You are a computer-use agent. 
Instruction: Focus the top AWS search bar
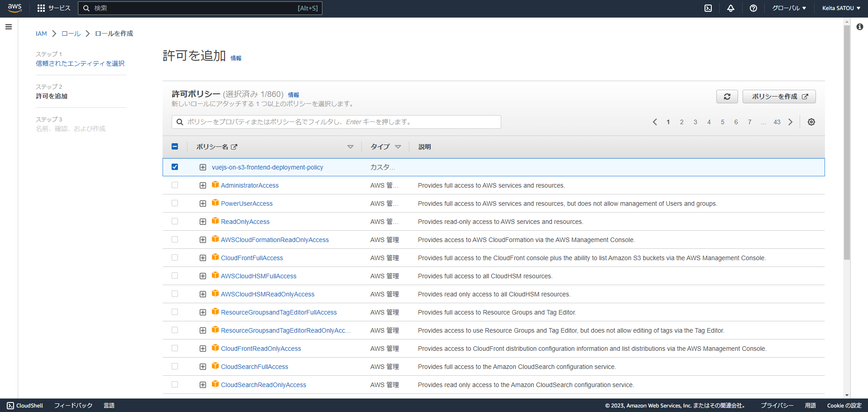pyautogui.click(x=200, y=8)
